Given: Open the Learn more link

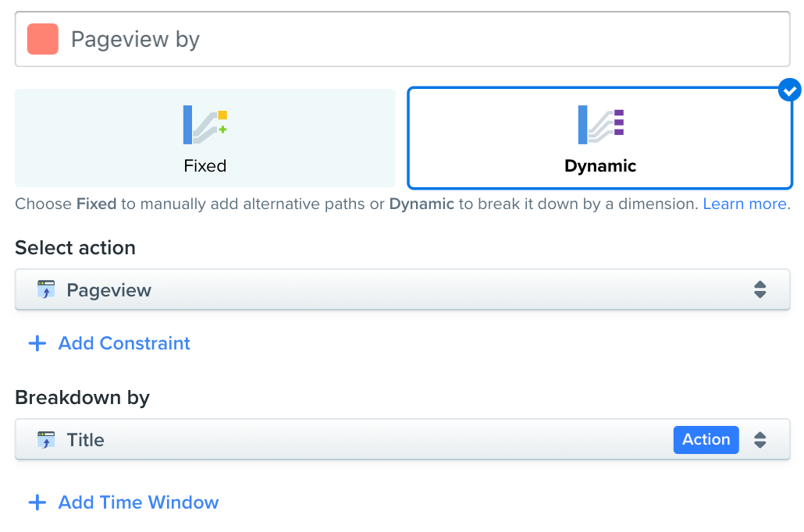Looking at the screenshot, I should 744,204.
